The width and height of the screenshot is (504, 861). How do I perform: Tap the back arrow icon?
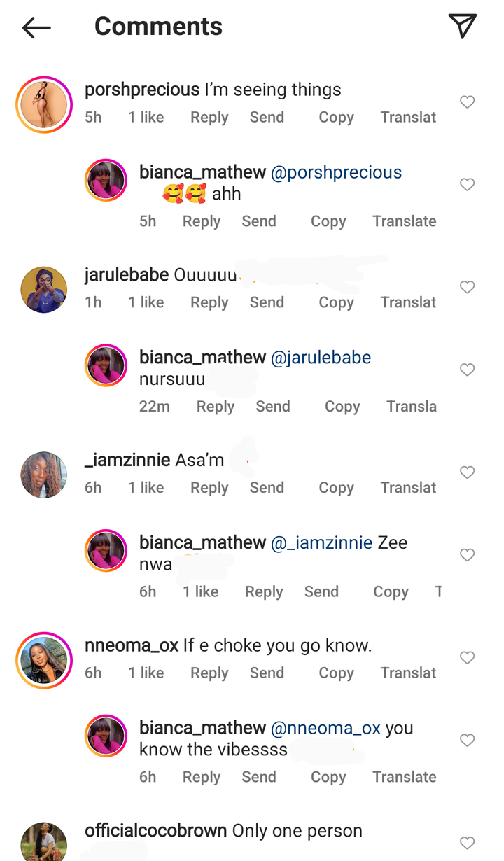[36, 27]
